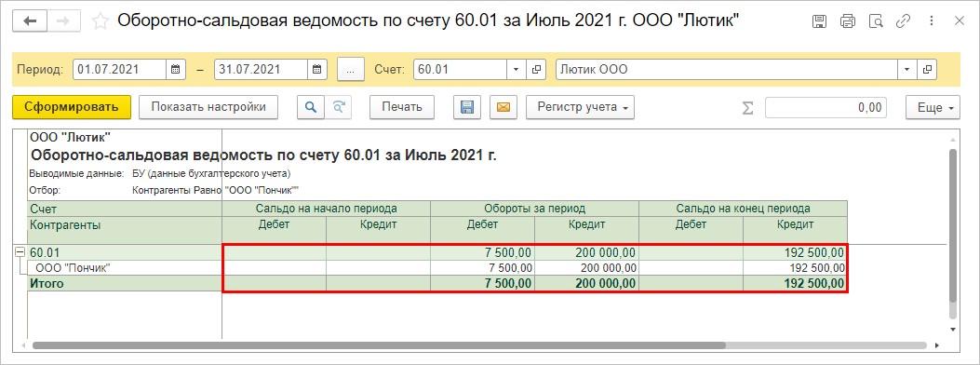Collapse the 60.01 account group
980x365 pixels.
20,252
